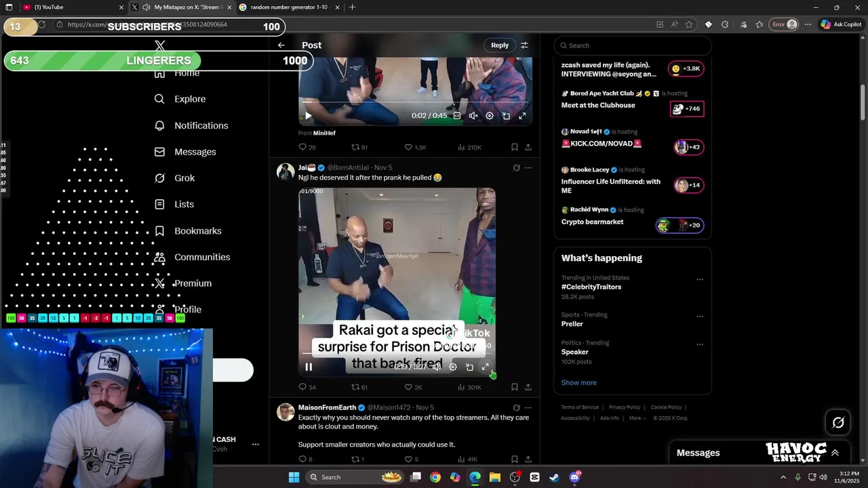Open Bookmarks in X sidebar
The height and width of the screenshot is (488, 868).
pos(188,230)
